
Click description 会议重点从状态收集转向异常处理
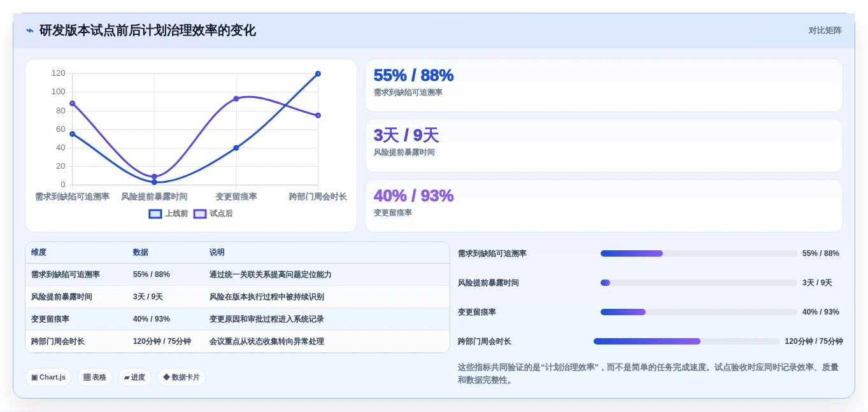point(266,341)
